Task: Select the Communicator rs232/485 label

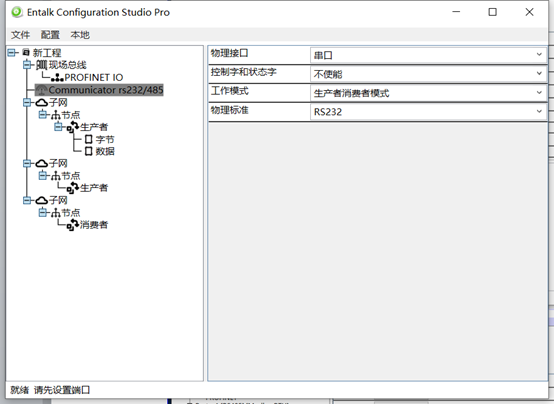Action: (x=106, y=90)
